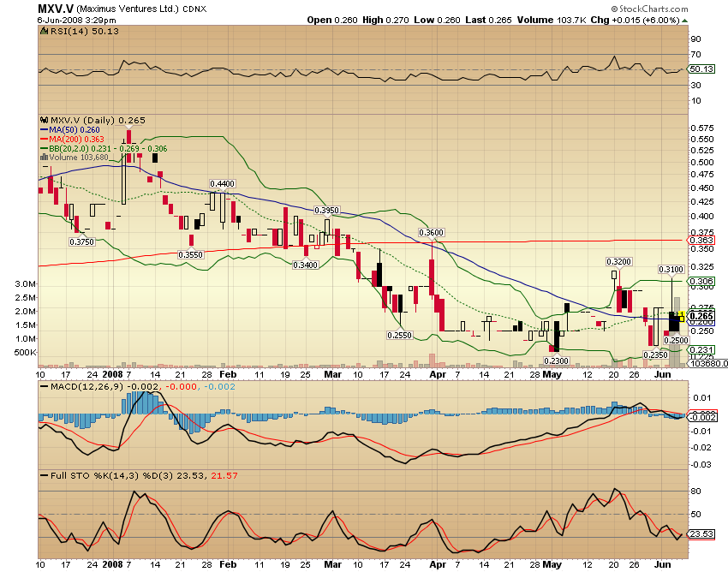
Task: Click the candlestick icon beside MXV.V (Daily)
Action: click(x=44, y=120)
